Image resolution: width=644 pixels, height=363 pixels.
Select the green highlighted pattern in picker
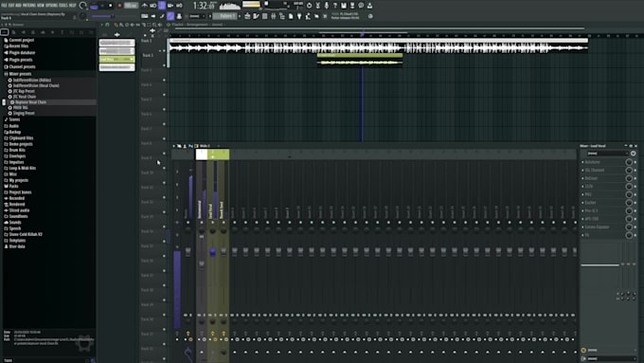pos(117,59)
